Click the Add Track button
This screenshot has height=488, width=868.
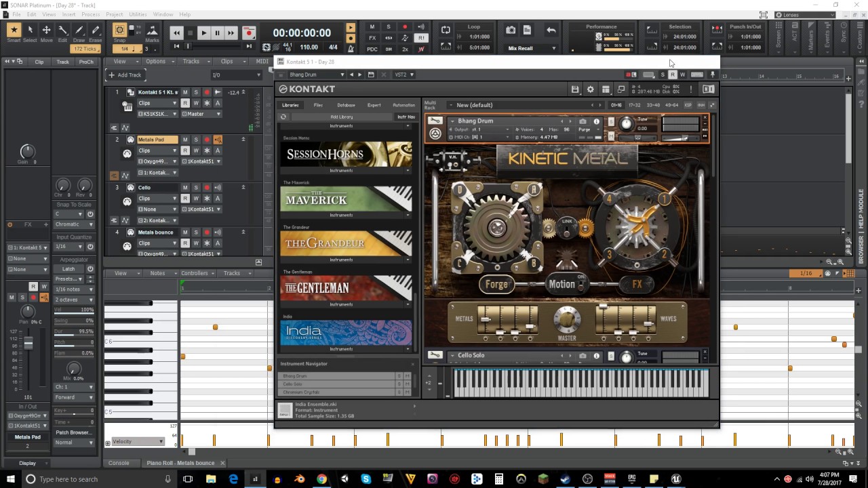(125, 75)
